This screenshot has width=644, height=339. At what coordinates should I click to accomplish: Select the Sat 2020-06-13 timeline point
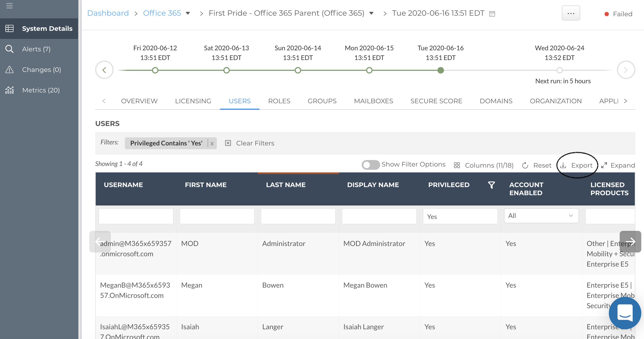227,70
